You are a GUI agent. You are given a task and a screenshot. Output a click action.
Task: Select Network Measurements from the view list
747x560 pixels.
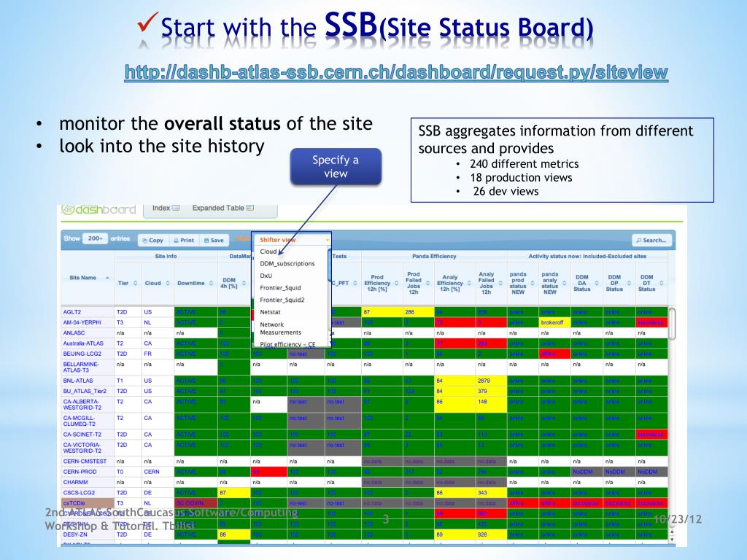click(281, 328)
